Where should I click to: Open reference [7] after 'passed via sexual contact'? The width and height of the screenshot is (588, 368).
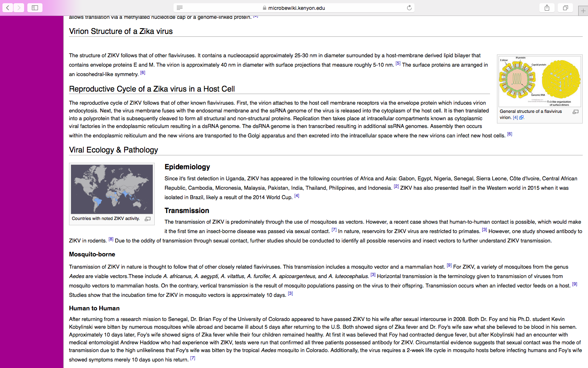pyautogui.click(x=334, y=230)
